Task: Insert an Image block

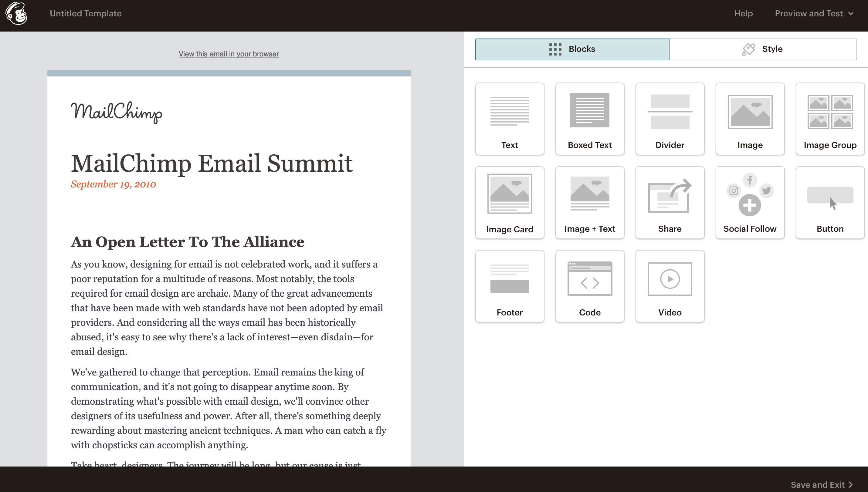Action: (x=750, y=119)
